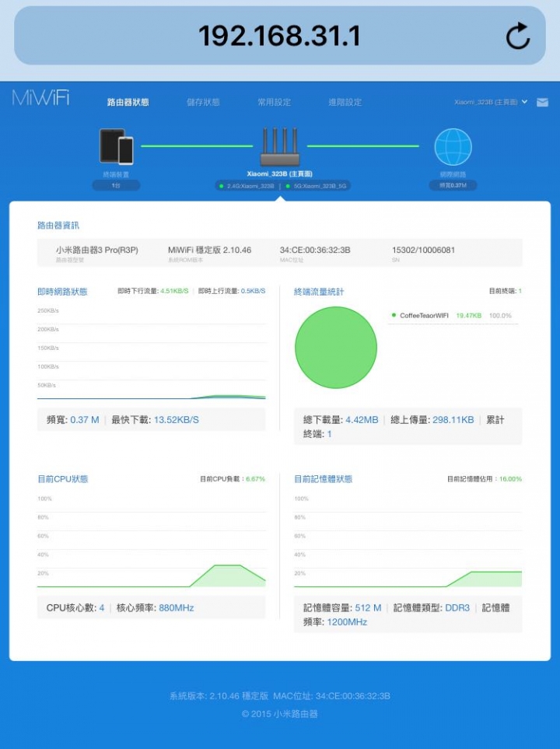The height and width of the screenshot is (749, 560).
Task: Click the 目前記憶體狀態 section heading
Action: 323,478
